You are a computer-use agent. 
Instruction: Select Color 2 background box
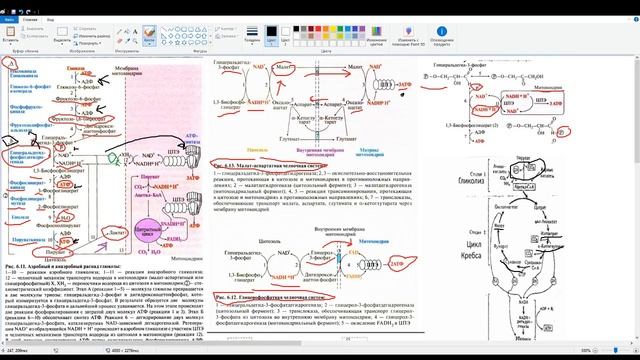[x=285, y=36]
